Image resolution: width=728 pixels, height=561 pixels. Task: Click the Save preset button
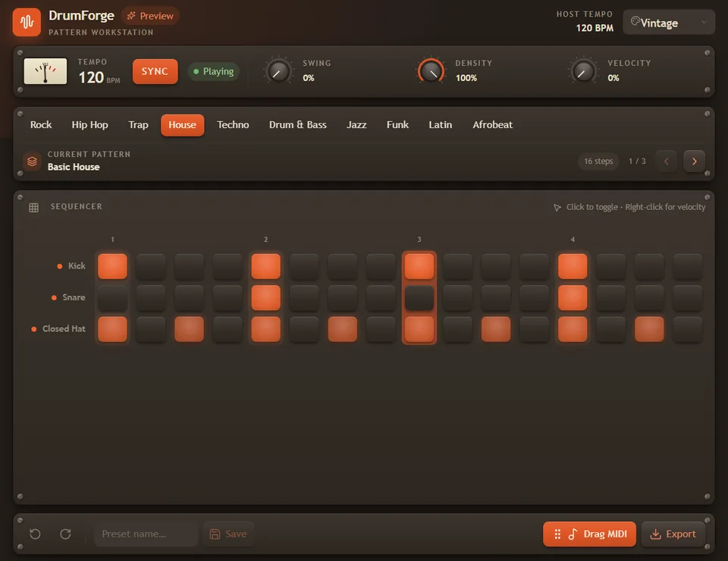(x=228, y=534)
